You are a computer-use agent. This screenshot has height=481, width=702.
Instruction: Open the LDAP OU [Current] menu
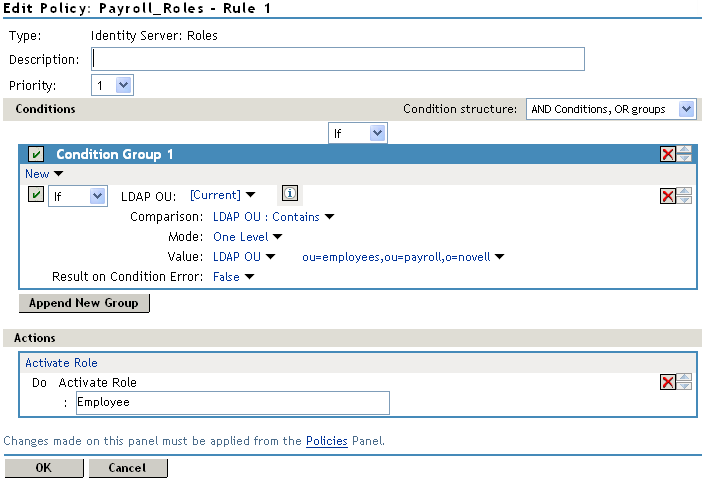tap(222, 196)
